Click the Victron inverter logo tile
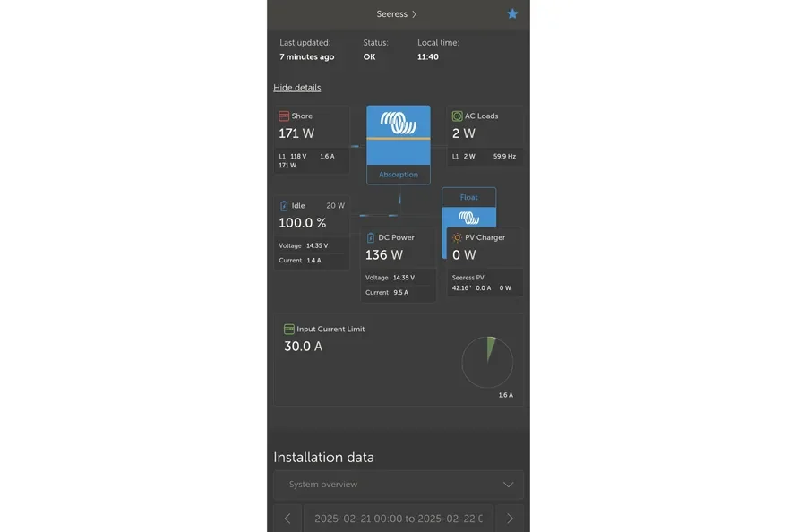 [x=399, y=123]
